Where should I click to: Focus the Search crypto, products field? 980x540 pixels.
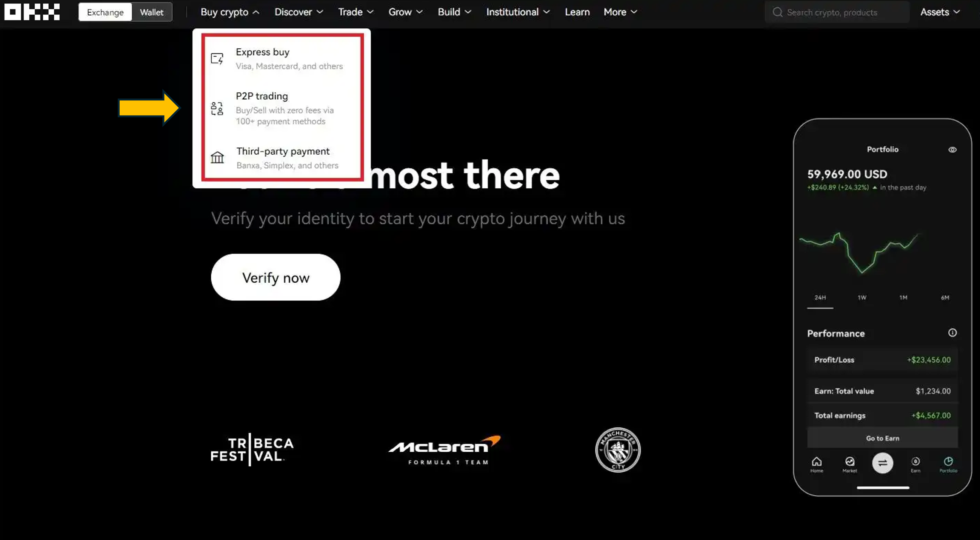pyautogui.click(x=837, y=12)
